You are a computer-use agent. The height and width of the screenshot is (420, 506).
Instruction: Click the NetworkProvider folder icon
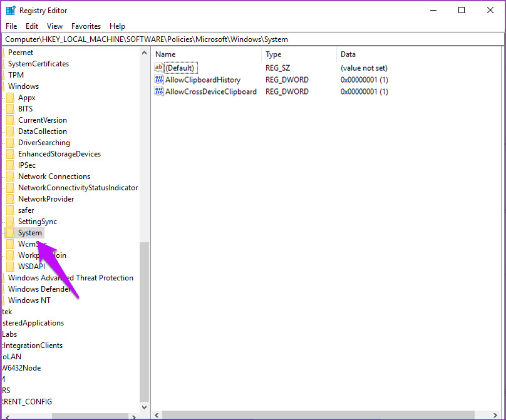point(10,199)
